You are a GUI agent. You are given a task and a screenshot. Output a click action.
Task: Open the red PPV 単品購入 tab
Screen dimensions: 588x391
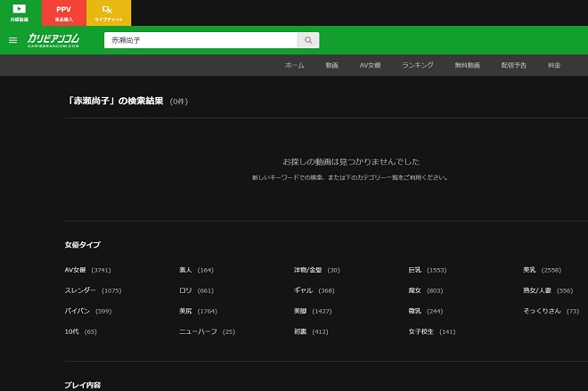point(63,12)
